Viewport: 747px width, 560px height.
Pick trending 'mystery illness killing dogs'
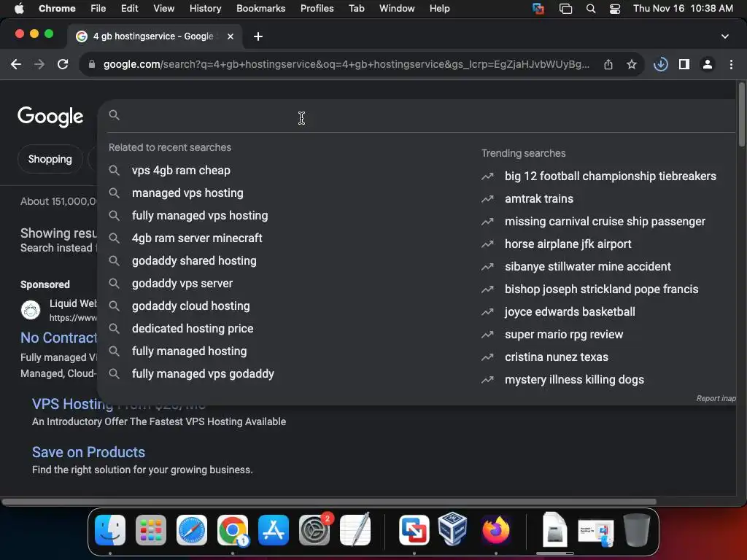[574, 379]
